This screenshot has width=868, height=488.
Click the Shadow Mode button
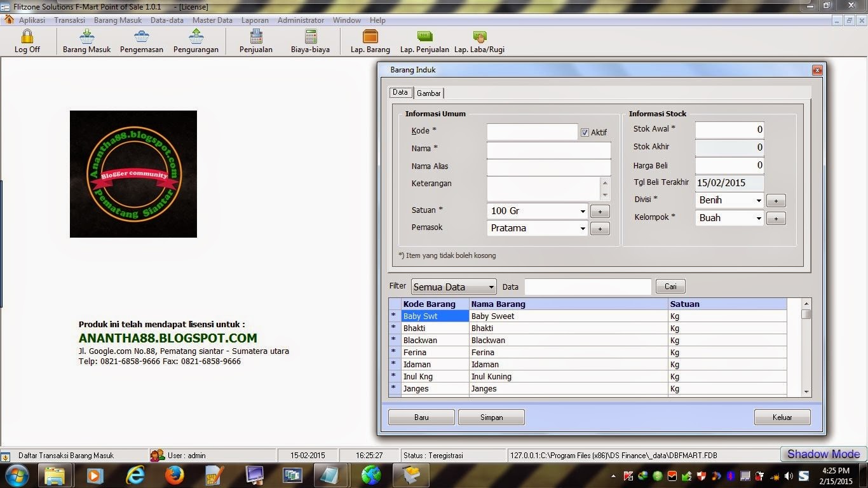[x=824, y=454]
